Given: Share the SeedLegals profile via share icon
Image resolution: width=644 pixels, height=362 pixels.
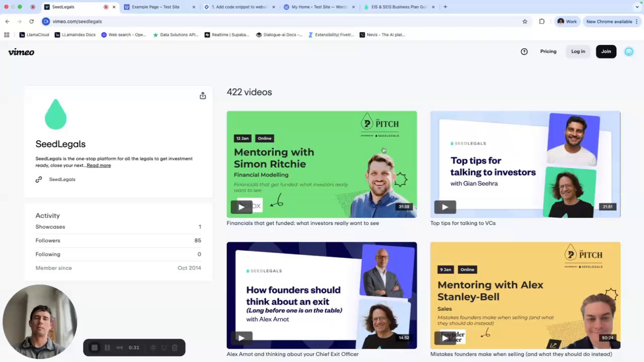Looking at the screenshot, I should coord(203,96).
